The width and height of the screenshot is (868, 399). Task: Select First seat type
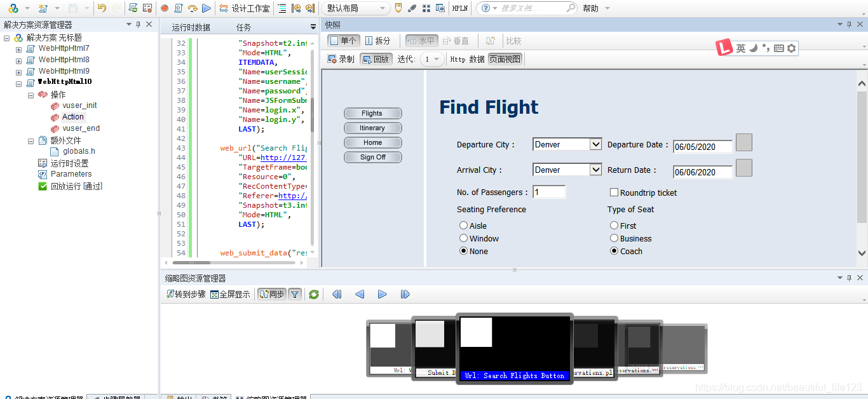click(614, 226)
